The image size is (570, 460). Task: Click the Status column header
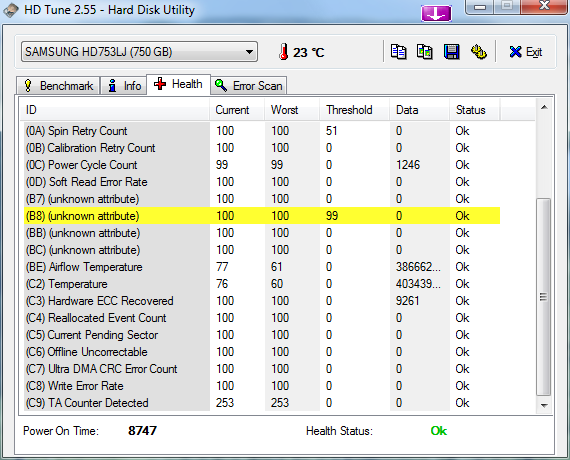[475, 110]
